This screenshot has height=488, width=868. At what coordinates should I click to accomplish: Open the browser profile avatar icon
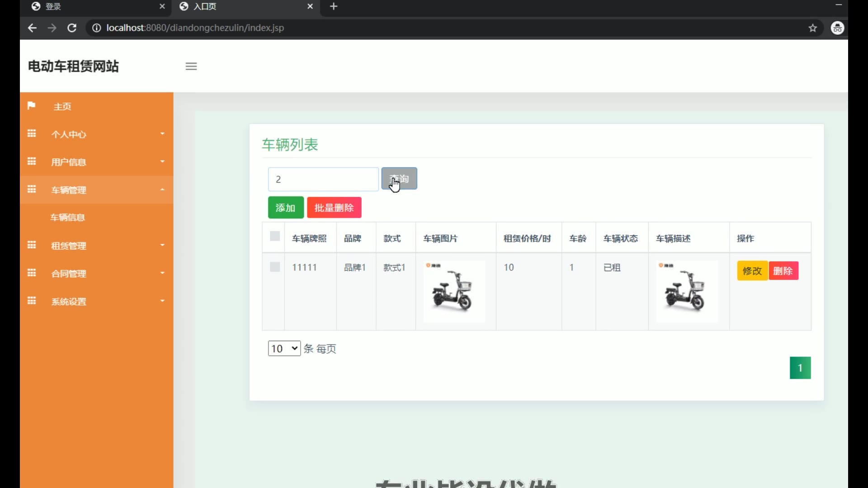click(838, 28)
